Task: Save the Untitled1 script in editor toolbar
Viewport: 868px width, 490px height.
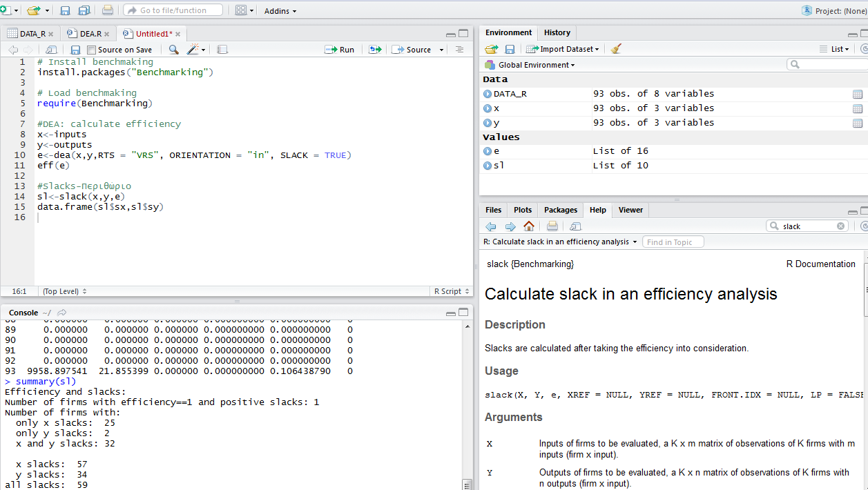Action: [x=75, y=50]
